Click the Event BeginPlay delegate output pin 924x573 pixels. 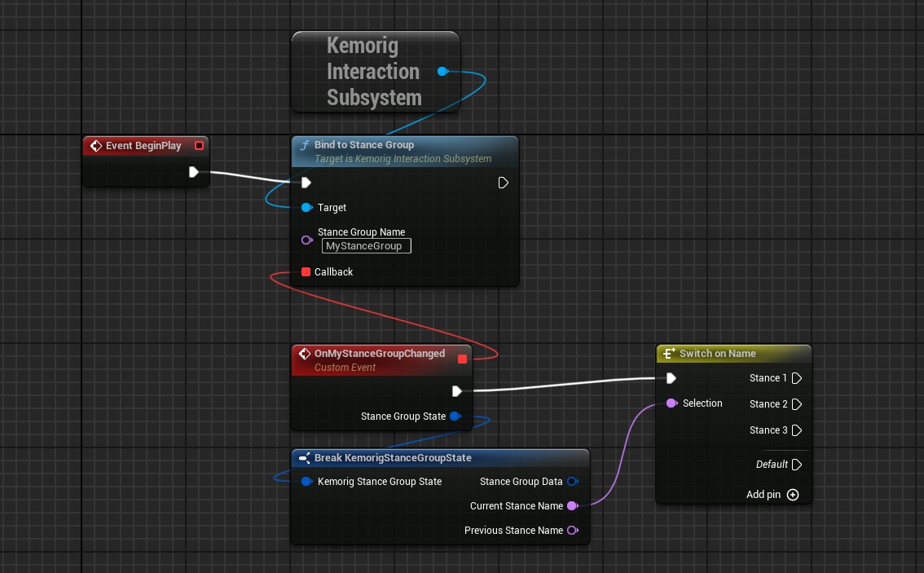199,146
